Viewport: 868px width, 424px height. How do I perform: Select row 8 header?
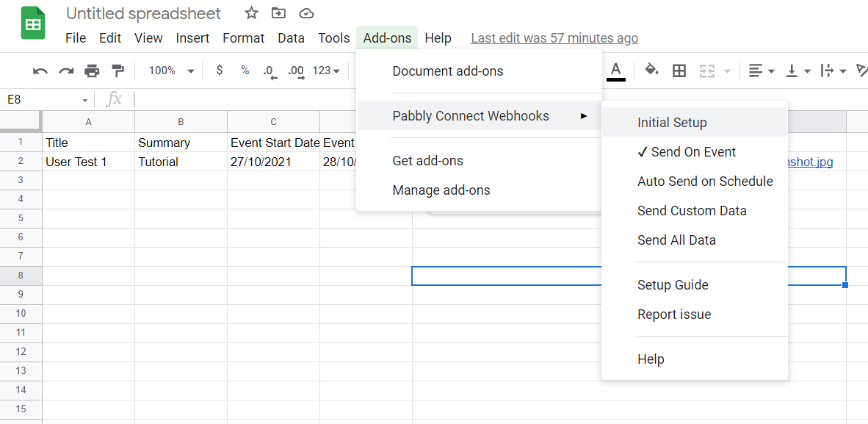point(21,276)
